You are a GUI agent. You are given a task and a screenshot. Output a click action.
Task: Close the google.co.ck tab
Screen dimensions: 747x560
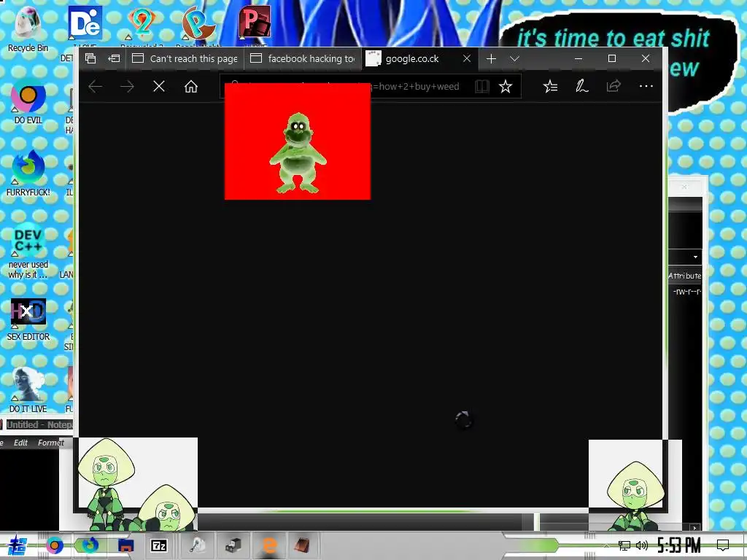tap(467, 58)
